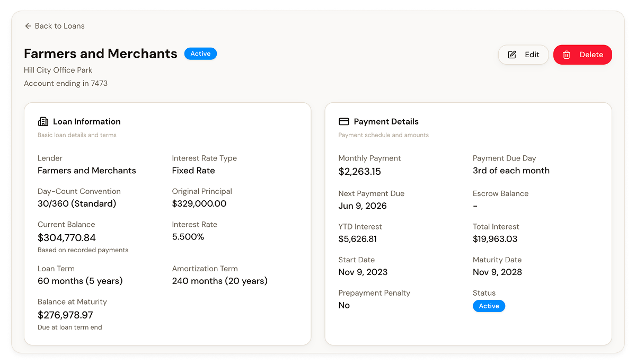Go back via Back to Loans link
Screen dimensions: 636x364
tap(55, 26)
